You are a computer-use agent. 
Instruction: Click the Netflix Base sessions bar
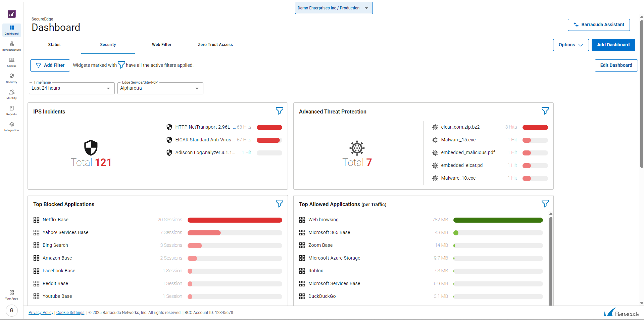[x=235, y=220]
